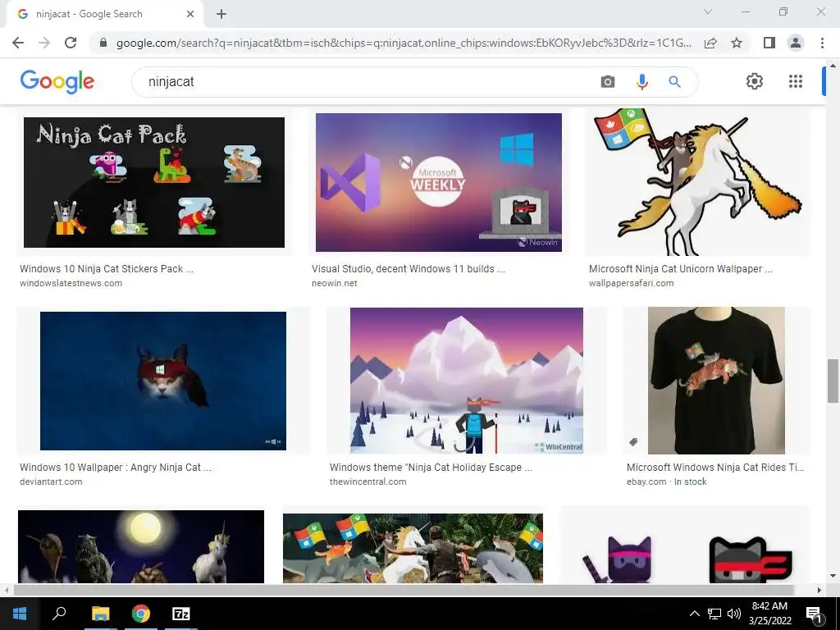The width and height of the screenshot is (840, 630).
Task: Open the Chrome three-dot menu
Action: tap(822, 43)
